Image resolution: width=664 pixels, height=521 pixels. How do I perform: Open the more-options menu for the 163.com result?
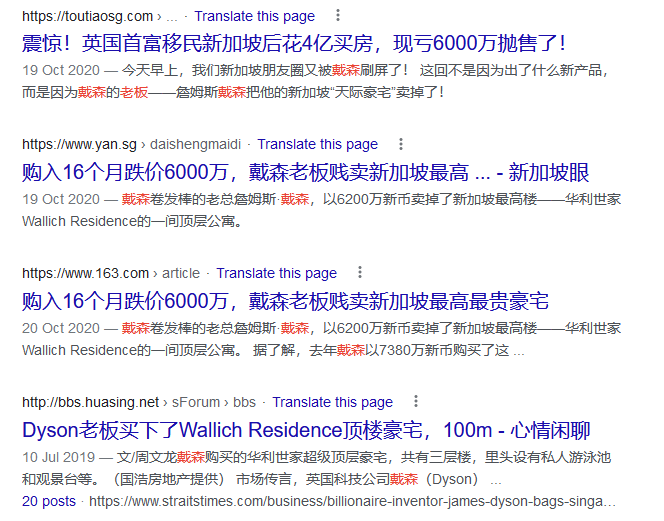[360, 272]
